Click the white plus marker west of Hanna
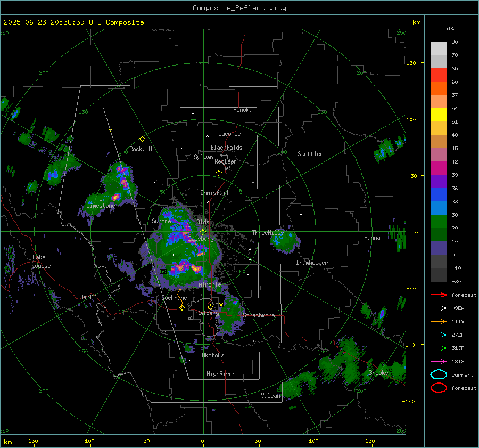The height and width of the screenshot is (448, 479). 301,214
